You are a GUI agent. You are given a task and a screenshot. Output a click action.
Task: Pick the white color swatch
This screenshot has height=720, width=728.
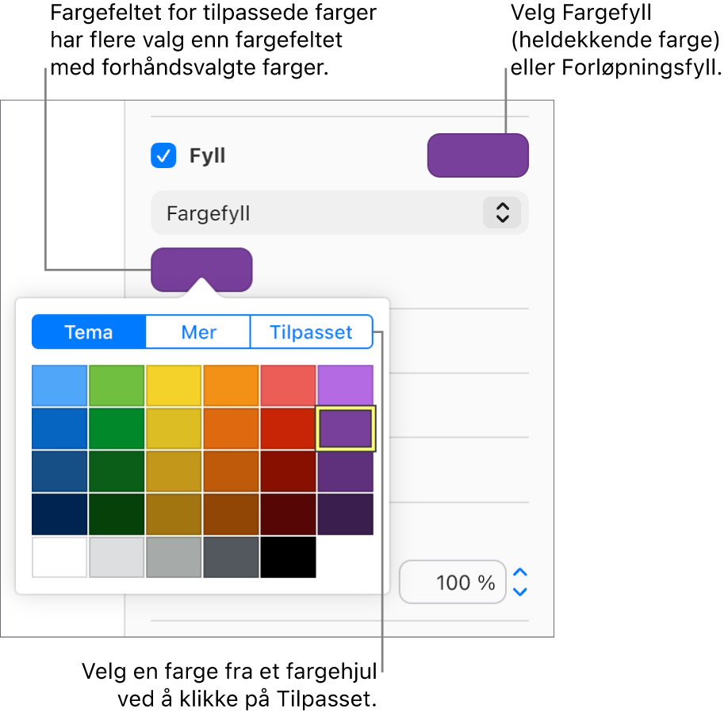(x=60, y=557)
